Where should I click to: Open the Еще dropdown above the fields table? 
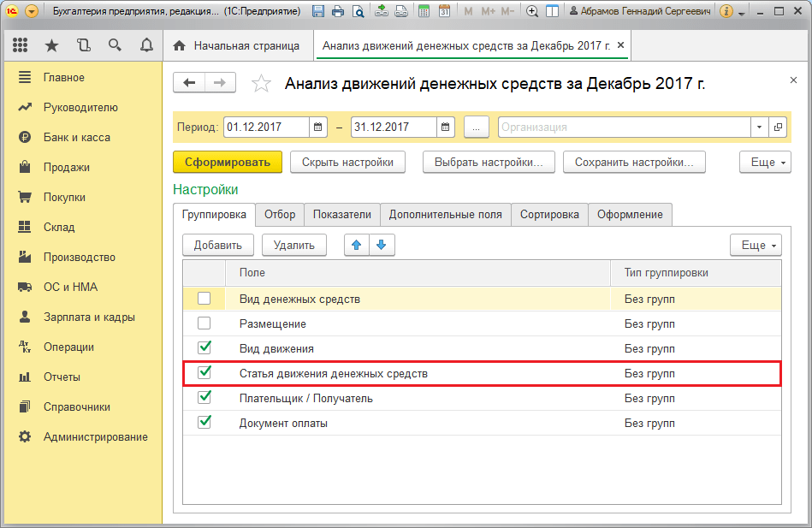(x=755, y=246)
